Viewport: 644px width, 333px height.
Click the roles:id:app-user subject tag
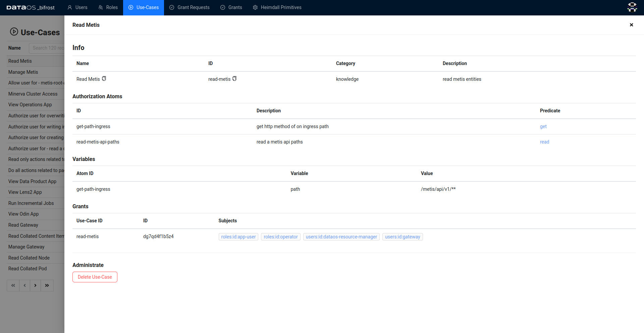[x=238, y=237]
